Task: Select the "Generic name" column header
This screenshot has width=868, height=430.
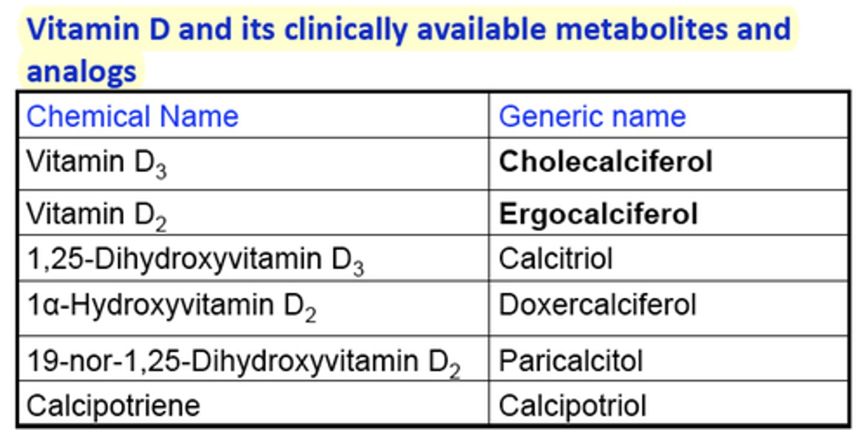Action: click(x=592, y=116)
